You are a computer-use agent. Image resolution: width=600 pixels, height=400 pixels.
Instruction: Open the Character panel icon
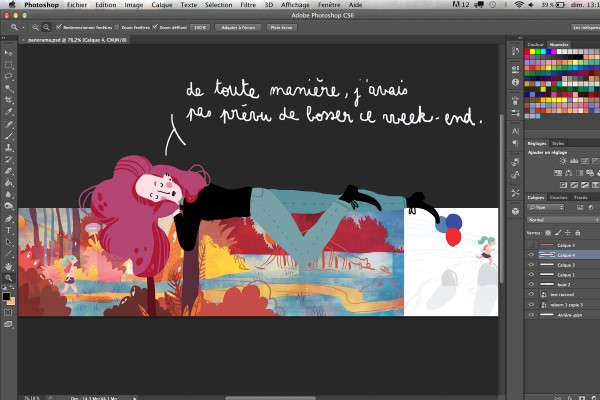(515, 131)
